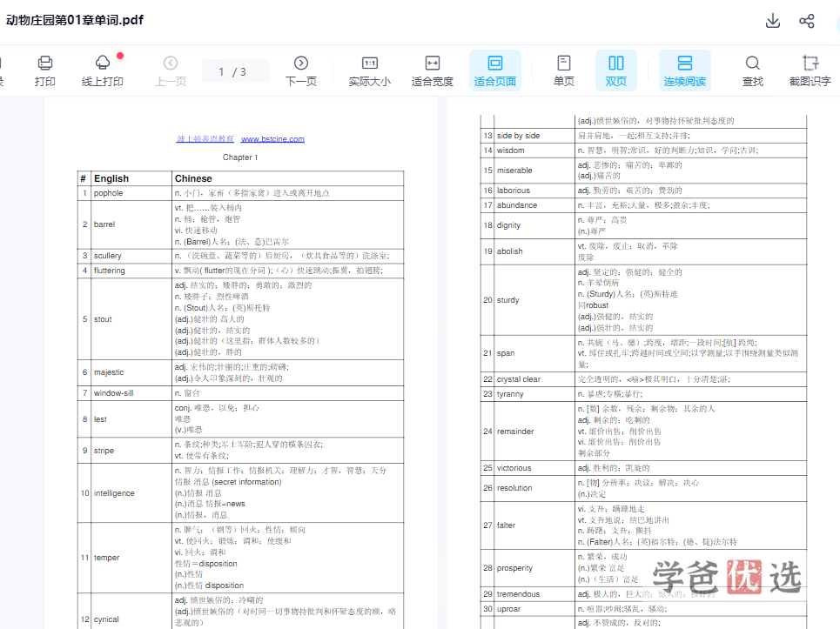840x629 pixels.
Task: Switch to 单页 single page layout
Action: 563,70
